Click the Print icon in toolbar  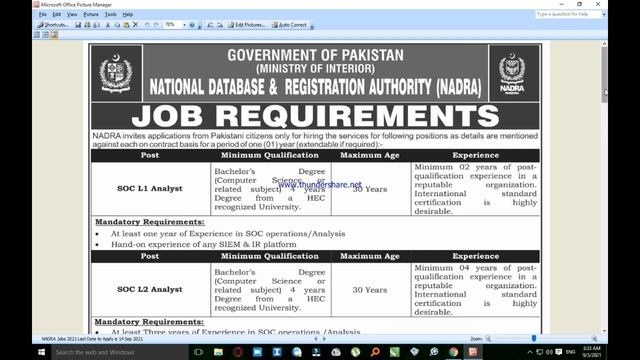pyautogui.click(x=87, y=25)
